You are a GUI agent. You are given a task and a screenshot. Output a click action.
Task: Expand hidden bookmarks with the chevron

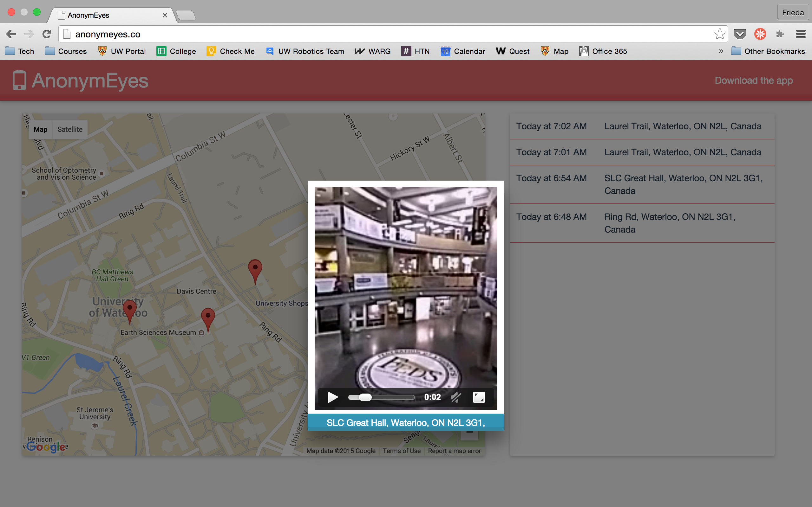click(x=721, y=51)
